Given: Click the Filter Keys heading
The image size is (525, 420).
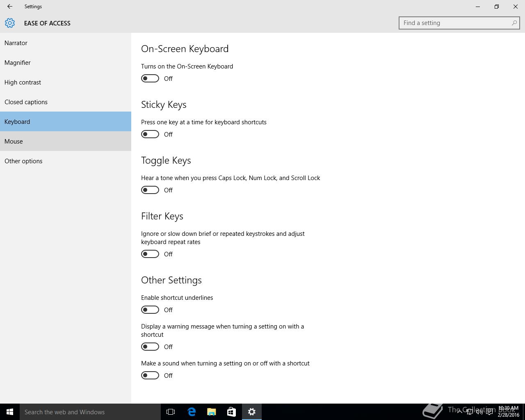Looking at the screenshot, I should tap(162, 216).
